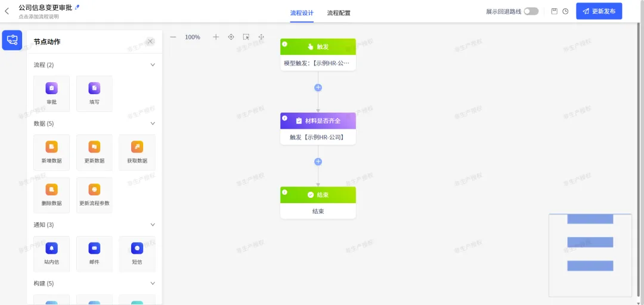
Task: Select the 更新流程参数 node action
Action: click(94, 195)
